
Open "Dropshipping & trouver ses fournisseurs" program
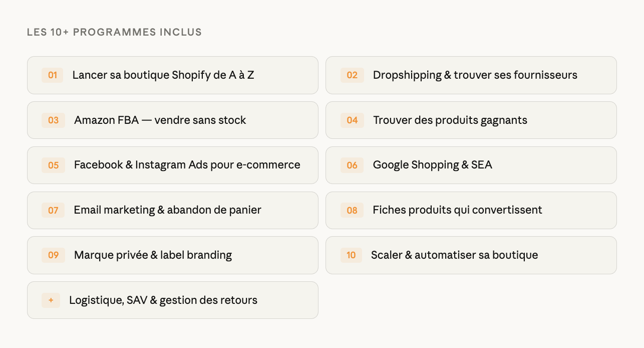point(475,75)
